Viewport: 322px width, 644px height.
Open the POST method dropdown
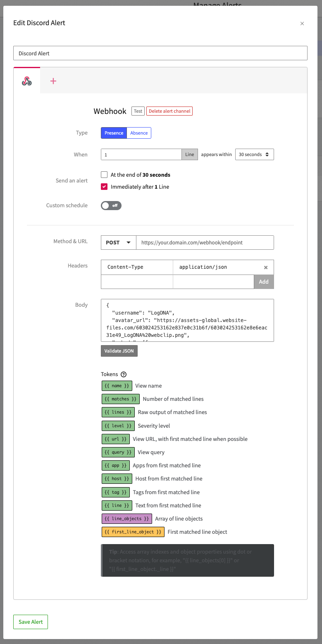click(x=118, y=242)
